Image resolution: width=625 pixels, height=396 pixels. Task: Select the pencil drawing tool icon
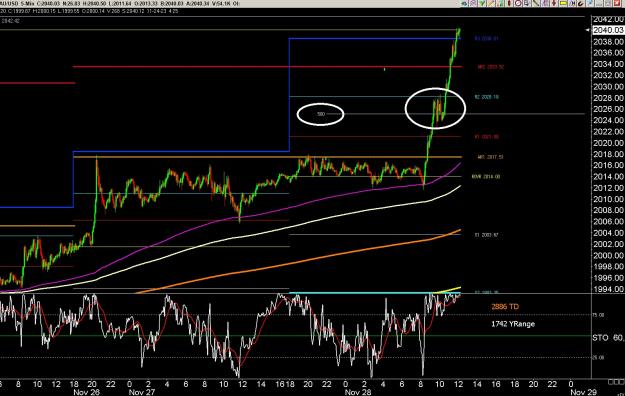pos(491,3)
